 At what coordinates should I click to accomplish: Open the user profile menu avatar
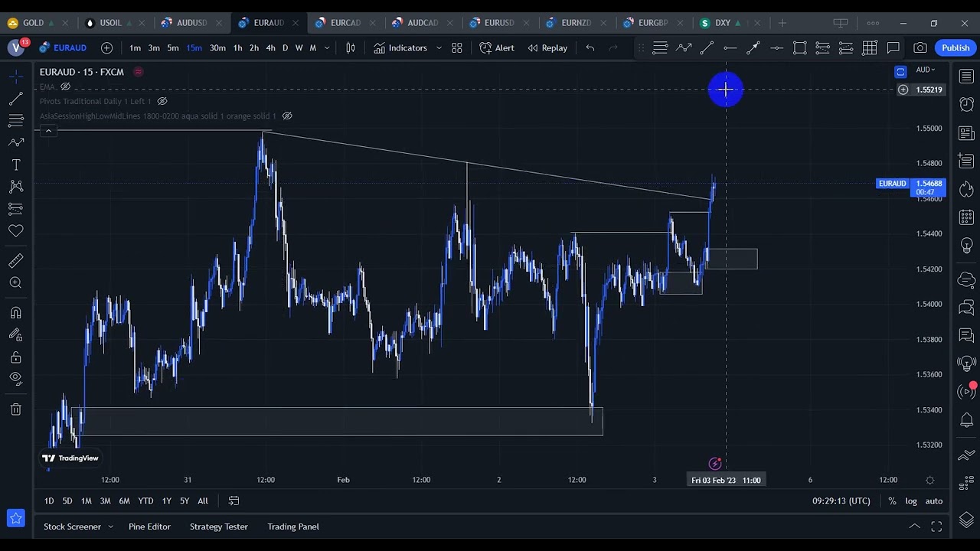[15, 48]
